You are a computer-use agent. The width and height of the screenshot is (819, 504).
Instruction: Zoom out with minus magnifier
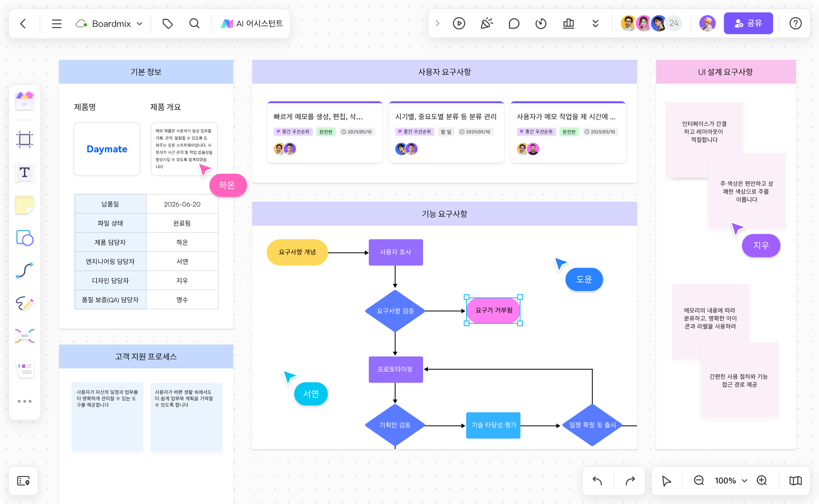(x=699, y=480)
